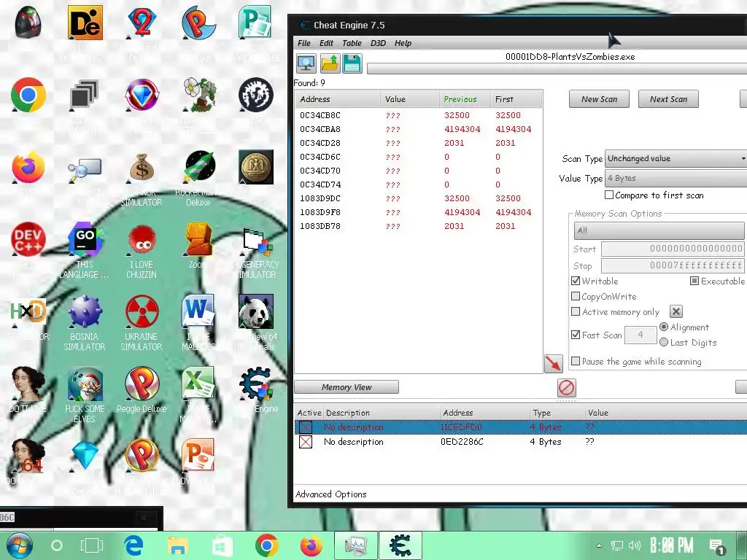Toggle Active box for address 0ED2286C
Image resolution: width=747 pixels, height=560 pixels.
tap(306, 442)
